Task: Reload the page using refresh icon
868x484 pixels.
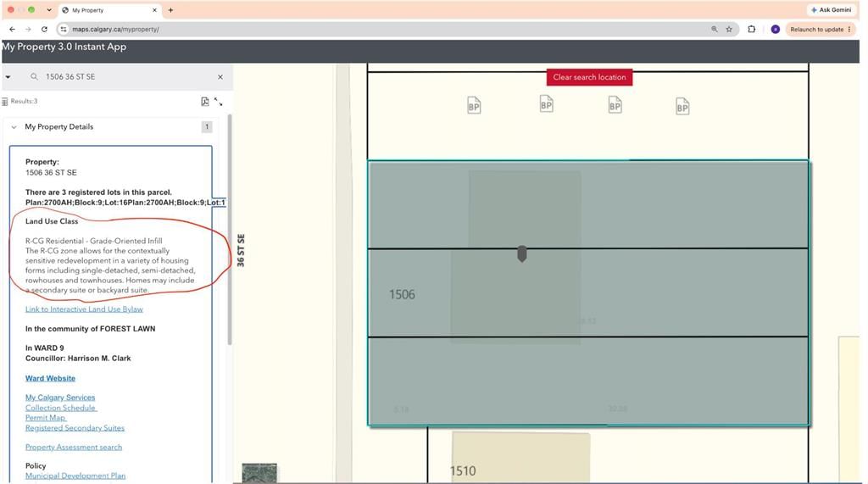Action: (x=44, y=30)
